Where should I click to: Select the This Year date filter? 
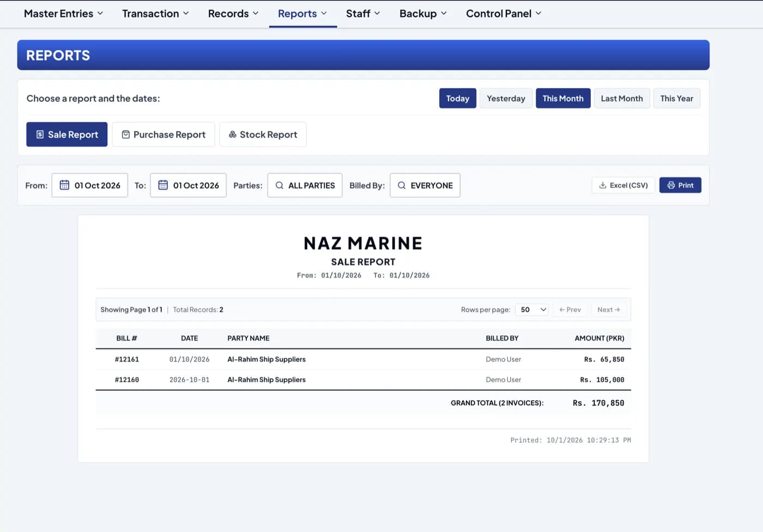pos(677,98)
